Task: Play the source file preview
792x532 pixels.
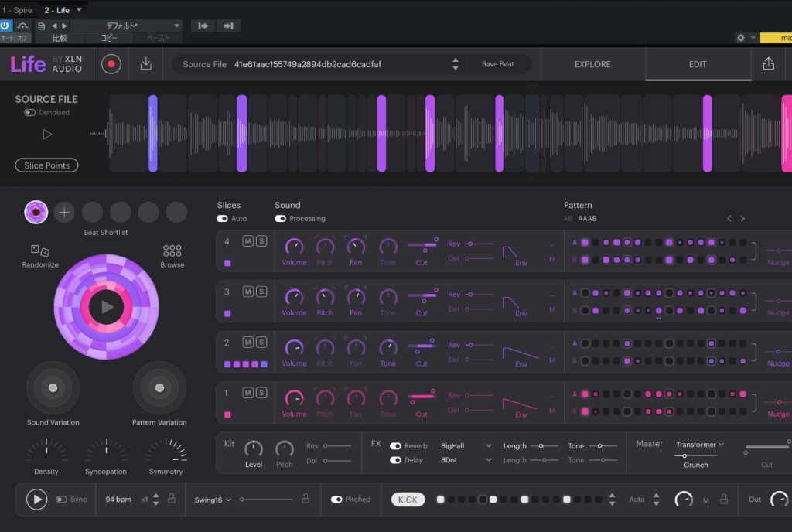Action: pos(47,135)
